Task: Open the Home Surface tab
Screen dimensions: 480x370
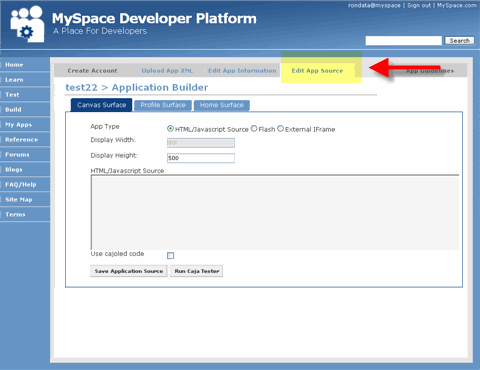Action: pyautogui.click(x=222, y=105)
